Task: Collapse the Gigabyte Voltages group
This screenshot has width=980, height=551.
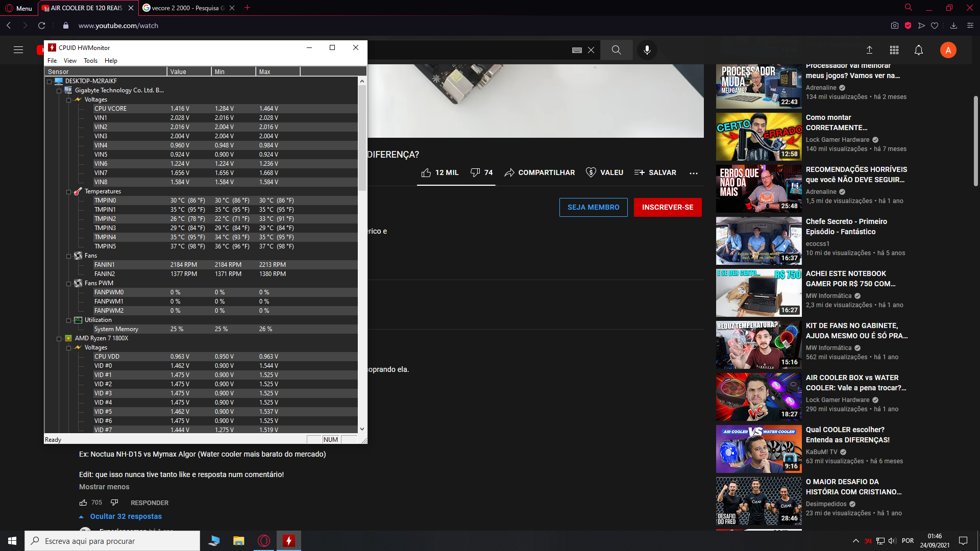Action: (69, 100)
